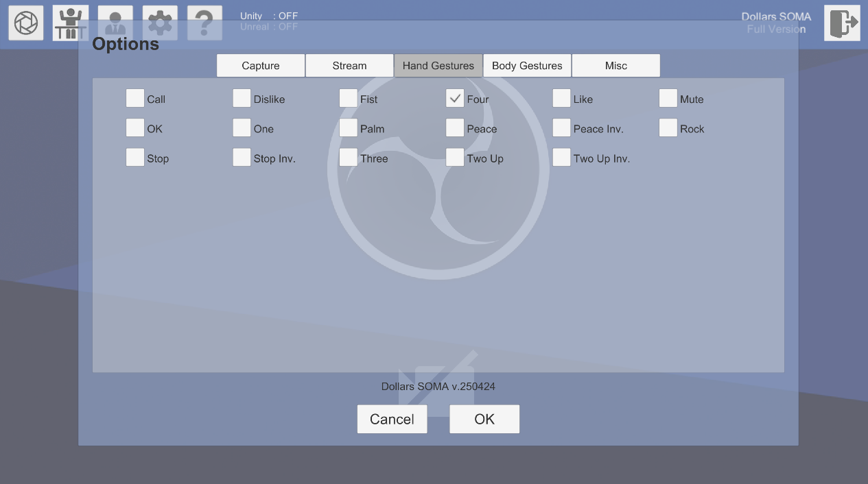Viewport: 868px width, 484px height.
Task: Switch to the Capture tab
Action: click(261, 66)
